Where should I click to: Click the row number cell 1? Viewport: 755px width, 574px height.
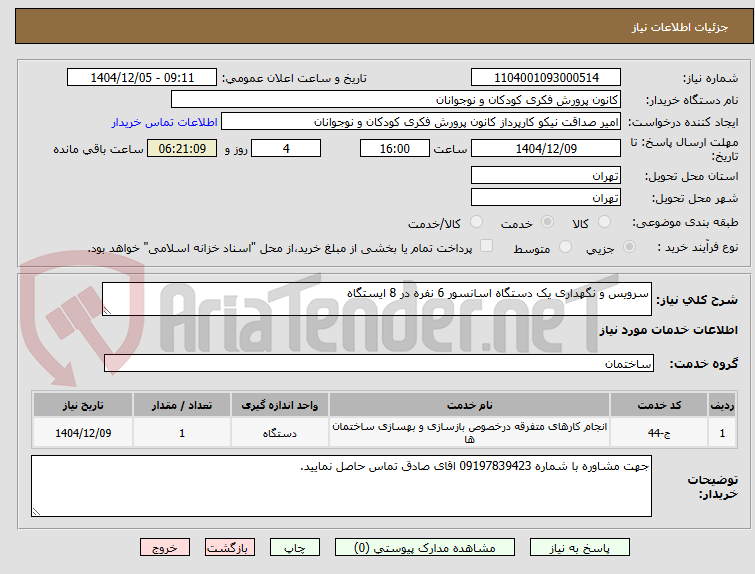[722, 433]
